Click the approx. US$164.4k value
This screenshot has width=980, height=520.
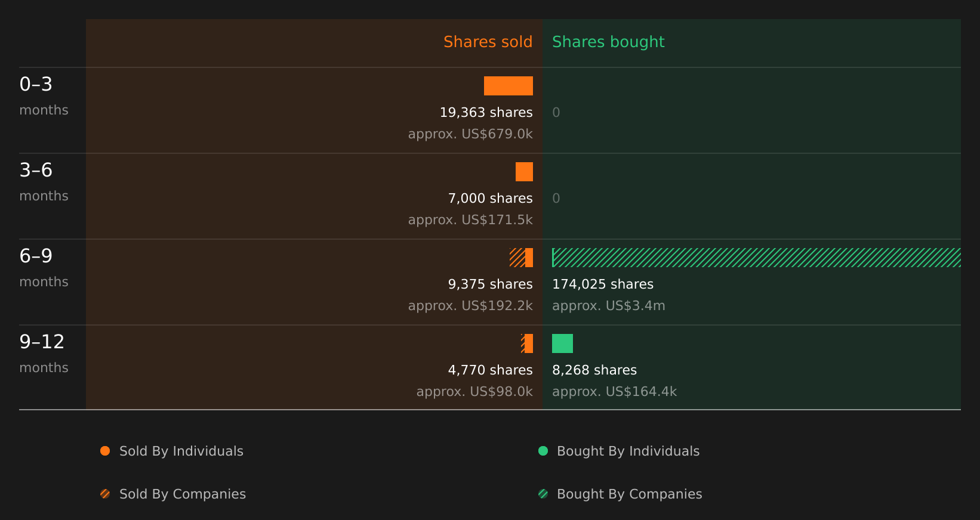[x=614, y=392]
